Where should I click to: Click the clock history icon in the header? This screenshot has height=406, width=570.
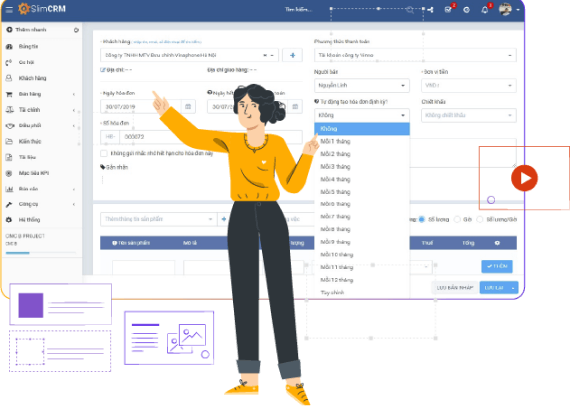coord(466,10)
